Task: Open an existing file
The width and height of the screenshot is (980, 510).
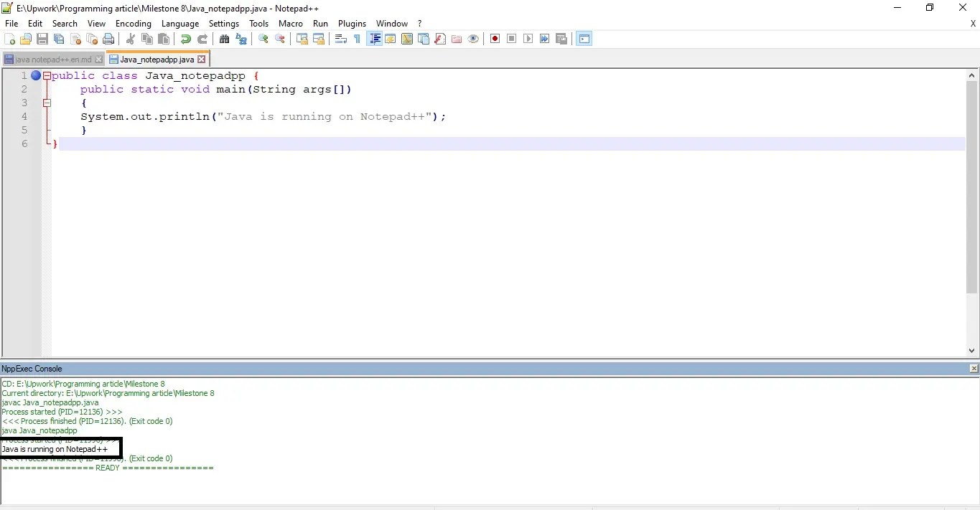Action: (x=25, y=39)
